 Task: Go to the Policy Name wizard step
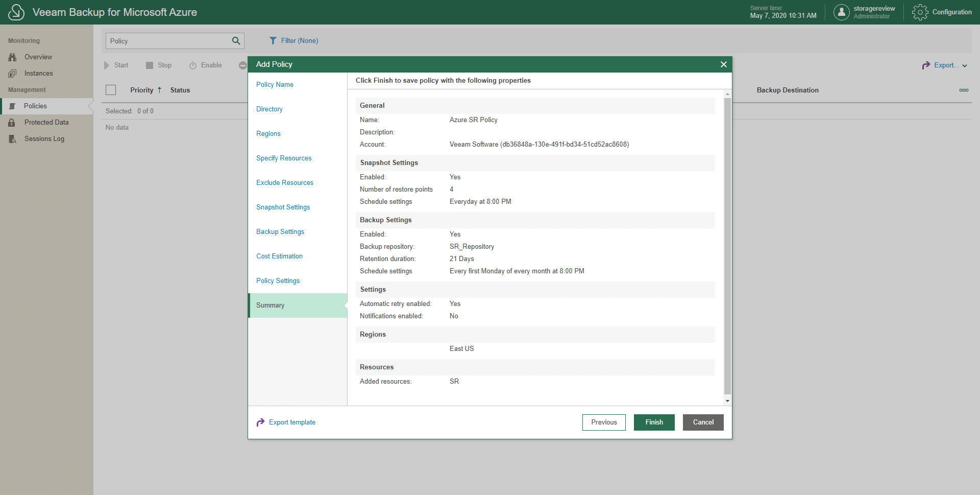pyautogui.click(x=275, y=85)
